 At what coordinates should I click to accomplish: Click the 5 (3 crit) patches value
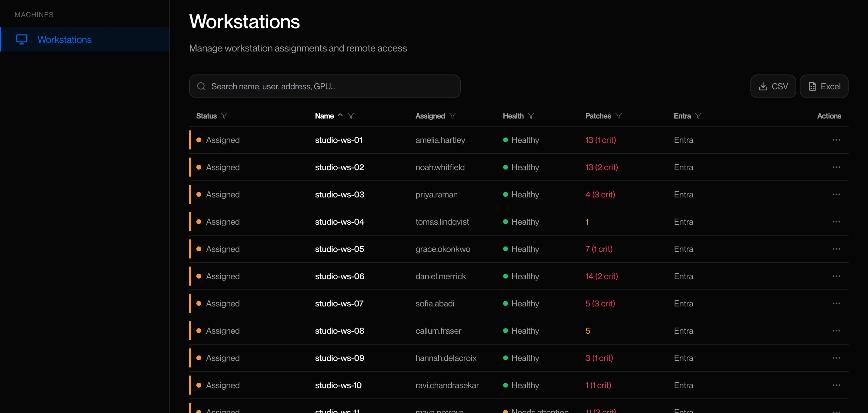[600, 304]
